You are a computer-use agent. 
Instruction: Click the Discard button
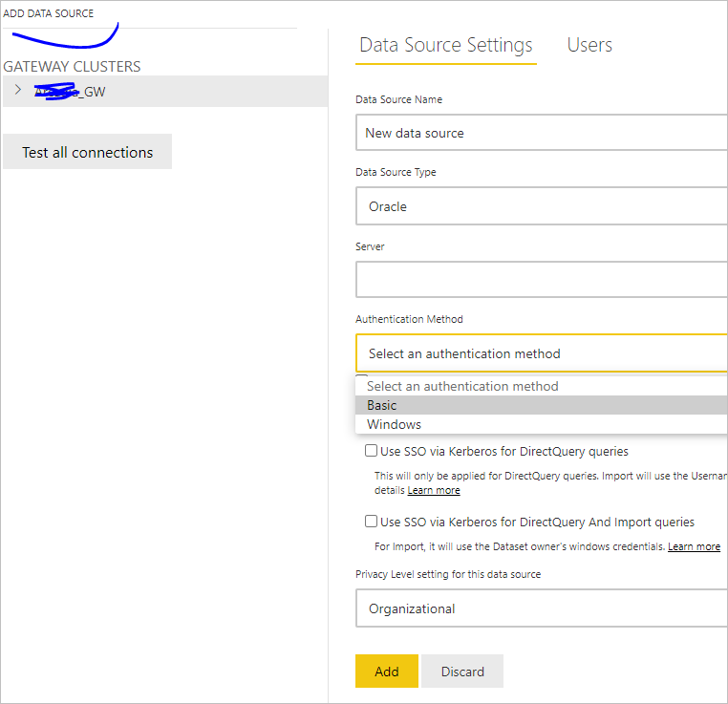[462, 672]
